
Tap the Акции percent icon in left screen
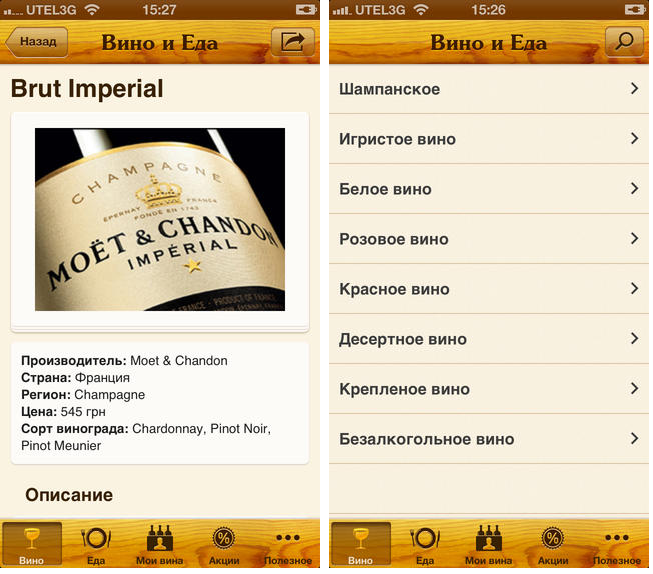point(224,538)
